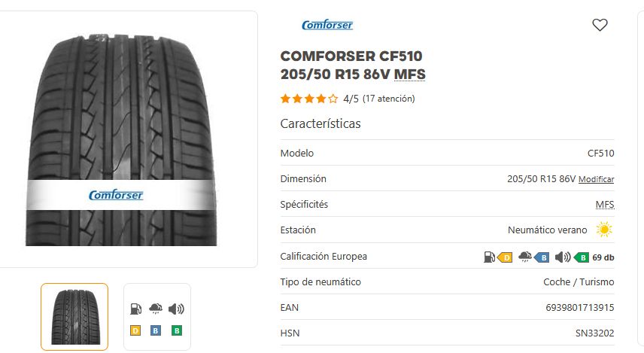Click the green B square in thumbnail

(x=177, y=331)
